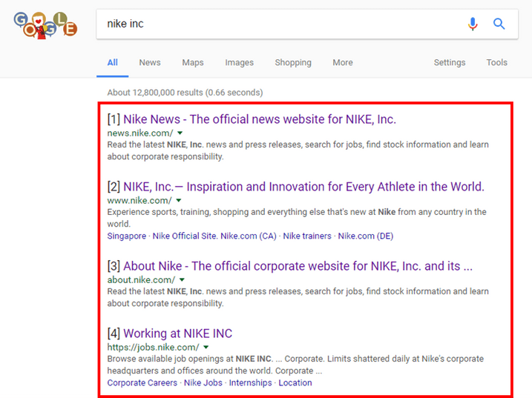This screenshot has height=398, width=532.
Task: Open the More menu
Action: (343, 62)
